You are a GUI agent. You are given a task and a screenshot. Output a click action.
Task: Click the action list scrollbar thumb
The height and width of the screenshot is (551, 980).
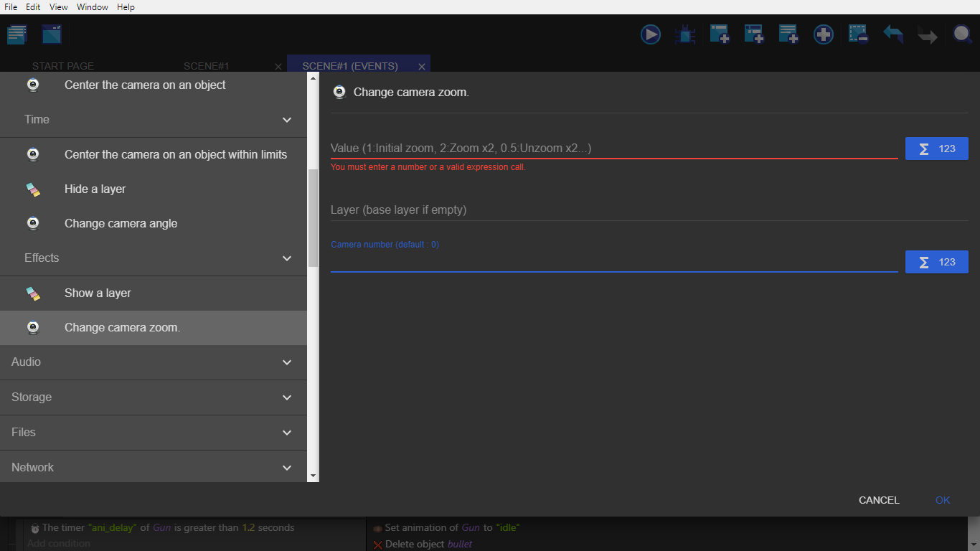pyautogui.click(x=313, y=217)
